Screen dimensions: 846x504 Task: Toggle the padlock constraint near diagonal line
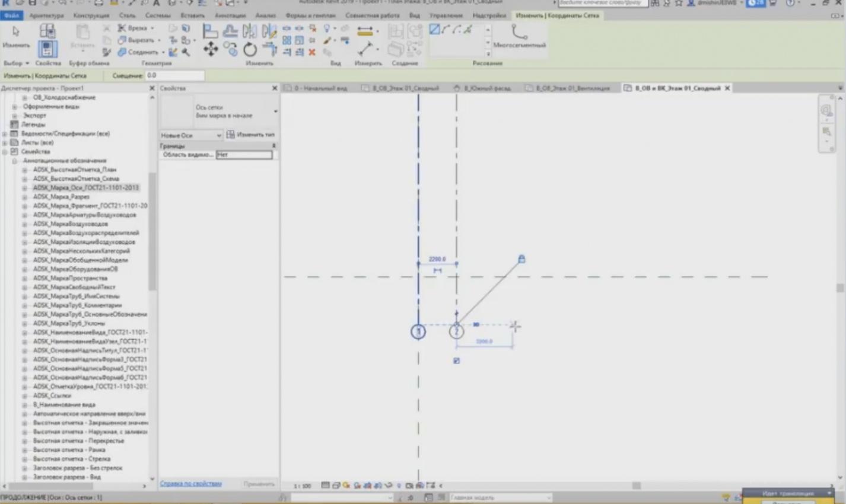click(x=521, y=259)
